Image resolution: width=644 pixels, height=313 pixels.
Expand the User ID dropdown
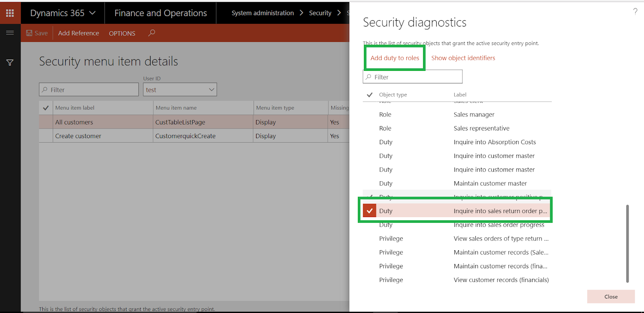[212, 89]
